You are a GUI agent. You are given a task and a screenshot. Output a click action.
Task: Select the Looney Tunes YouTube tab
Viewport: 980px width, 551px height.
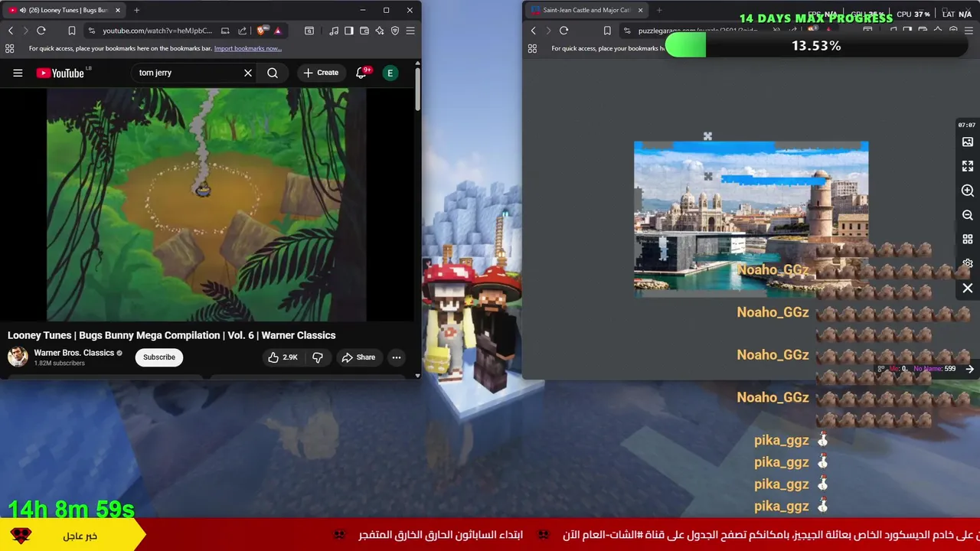[x=63, y=10]
